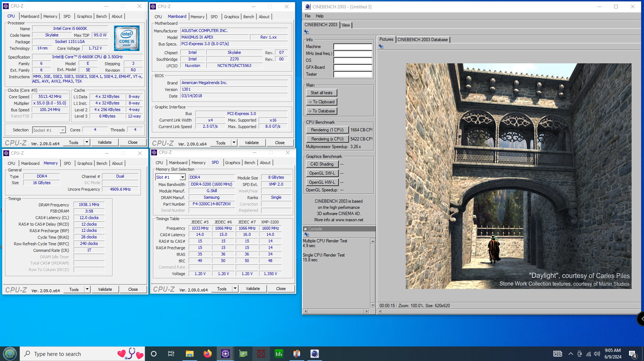Select the CPU-Z taskbar icon

225,354
